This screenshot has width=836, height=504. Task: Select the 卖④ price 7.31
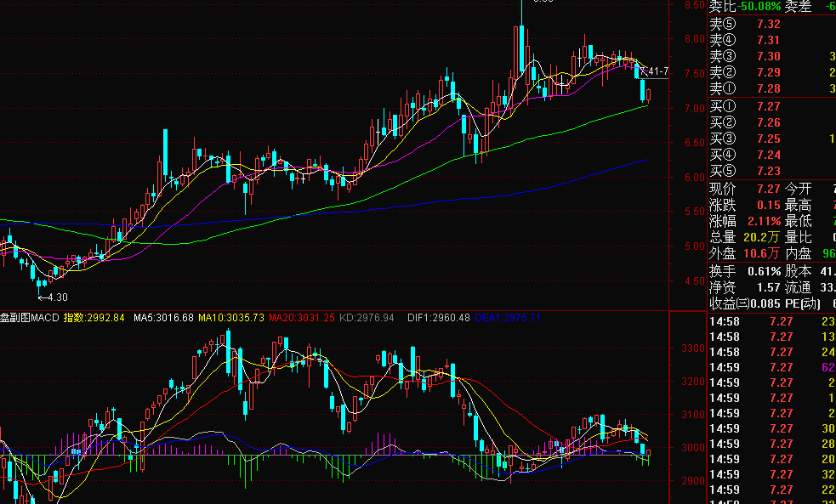pyautogui.click(x=768, y=40)
